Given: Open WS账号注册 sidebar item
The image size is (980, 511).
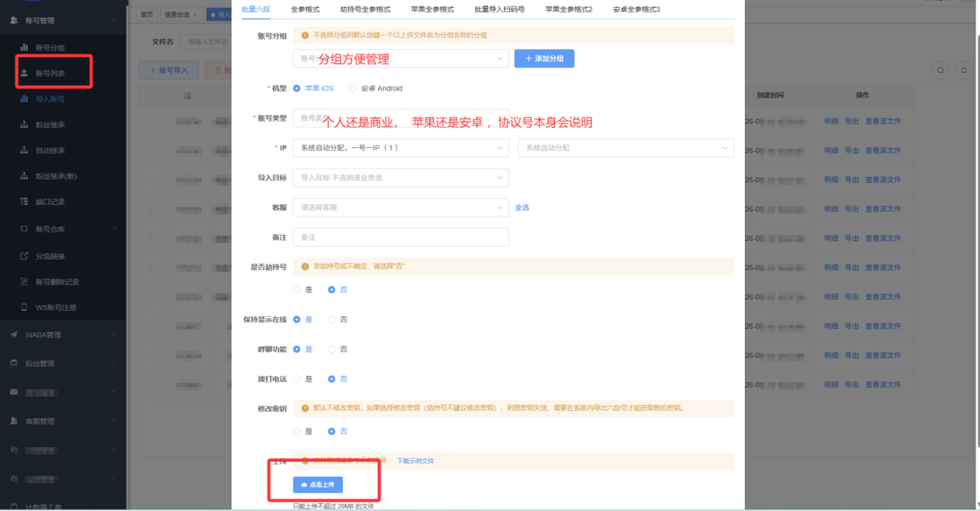Looking at the screenshot, I should (x=56, y=308).
